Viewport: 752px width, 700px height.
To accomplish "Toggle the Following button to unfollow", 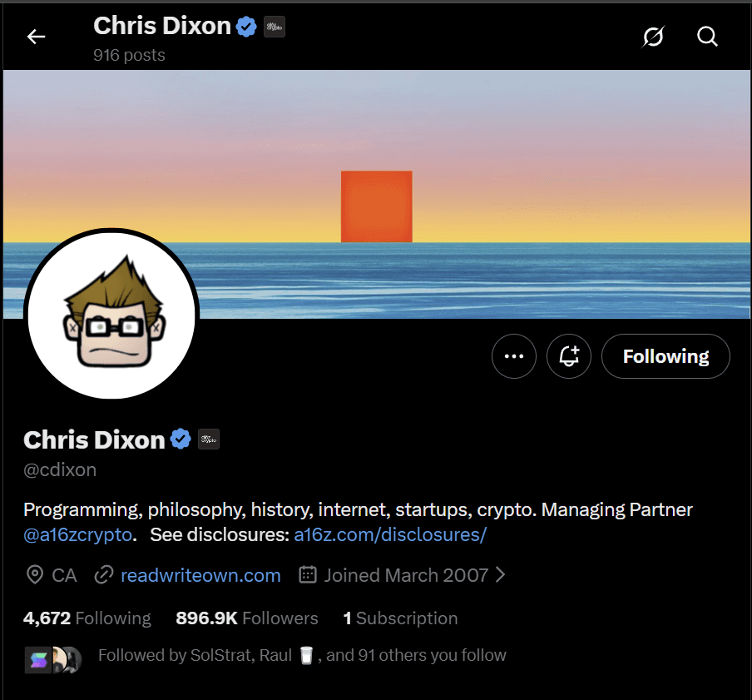I will [665, 356].
